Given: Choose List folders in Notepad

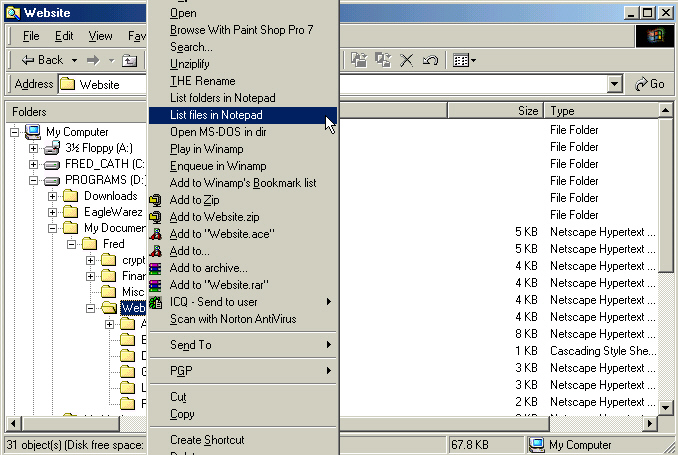Looking at the screenshot, I should pyautogui.click(x=243, y=98).
